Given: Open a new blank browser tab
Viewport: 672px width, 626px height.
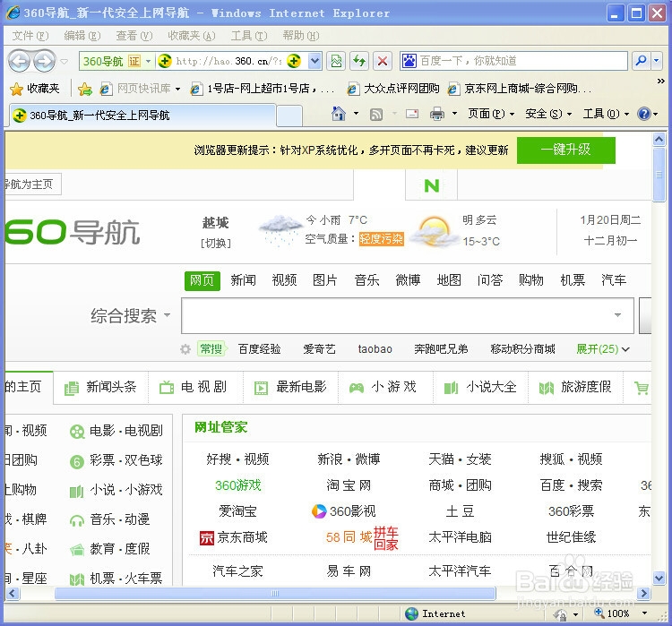Looking at the screenshot, I should [x=289, y=116].
